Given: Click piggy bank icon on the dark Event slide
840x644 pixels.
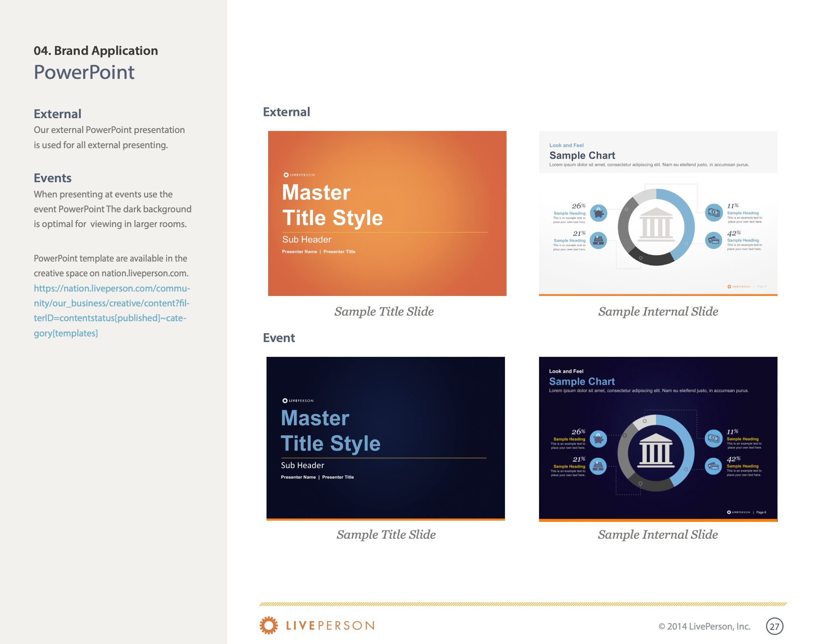Looking at the screenshot, I should [x=599, y=439].
